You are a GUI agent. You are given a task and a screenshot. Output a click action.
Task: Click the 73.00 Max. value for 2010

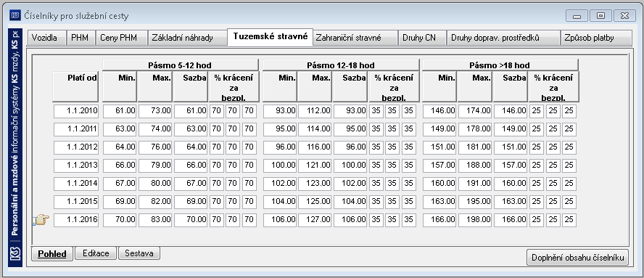(155, 111)
